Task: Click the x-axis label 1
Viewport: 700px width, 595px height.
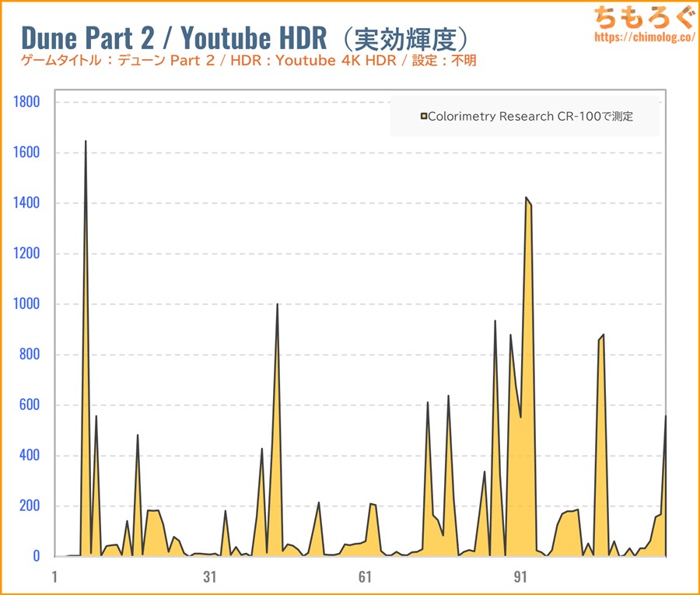Action: click(x=54, y=576)
